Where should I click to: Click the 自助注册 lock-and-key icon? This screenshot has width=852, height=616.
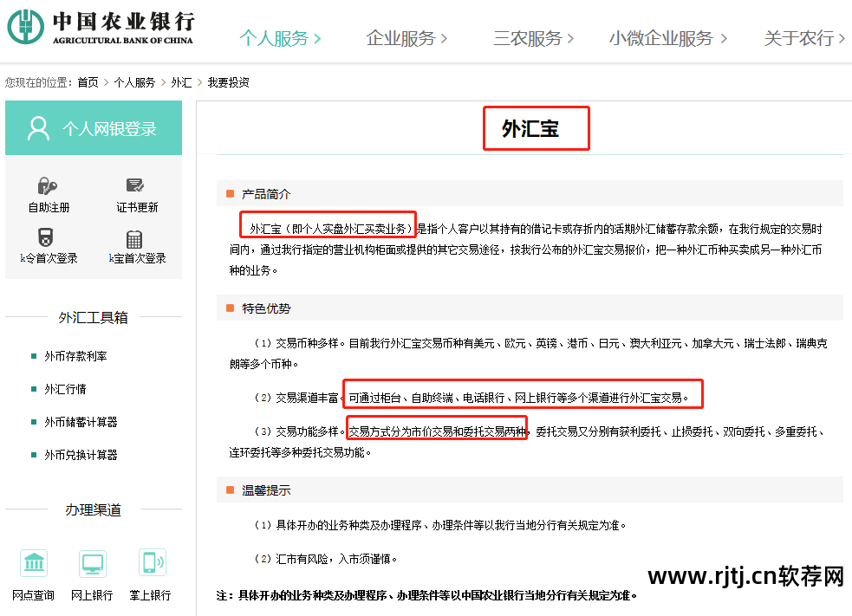(48, 185)
